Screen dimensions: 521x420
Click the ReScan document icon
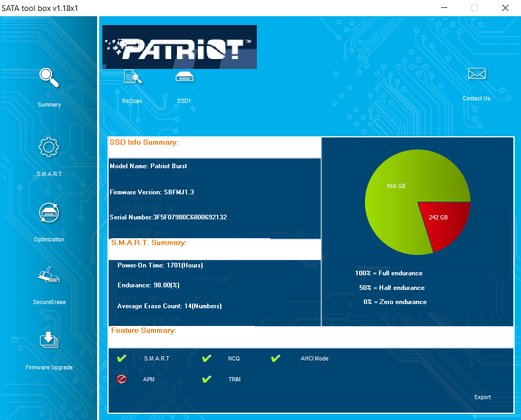133,77
